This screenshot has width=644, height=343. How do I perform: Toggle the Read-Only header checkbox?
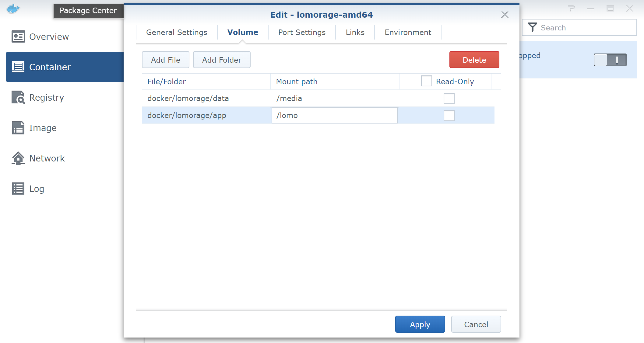pos(426,81)
